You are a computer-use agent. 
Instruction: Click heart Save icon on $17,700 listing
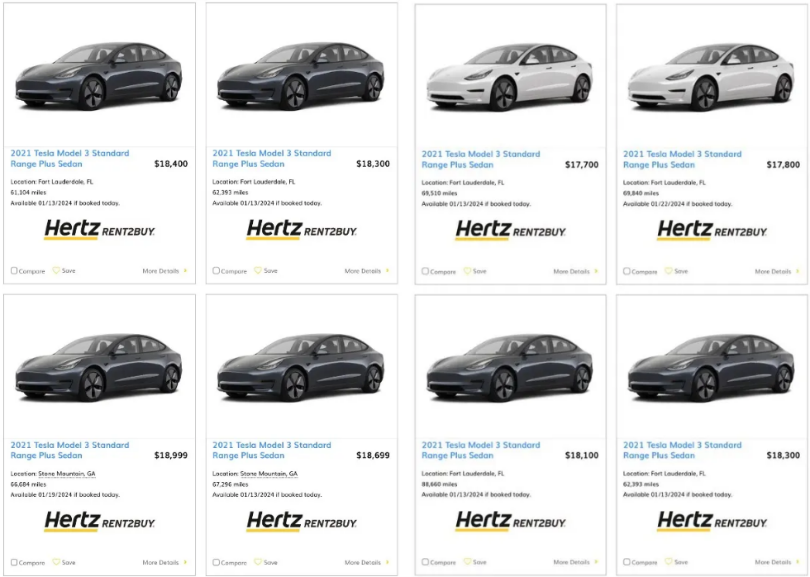coord(468,271)
